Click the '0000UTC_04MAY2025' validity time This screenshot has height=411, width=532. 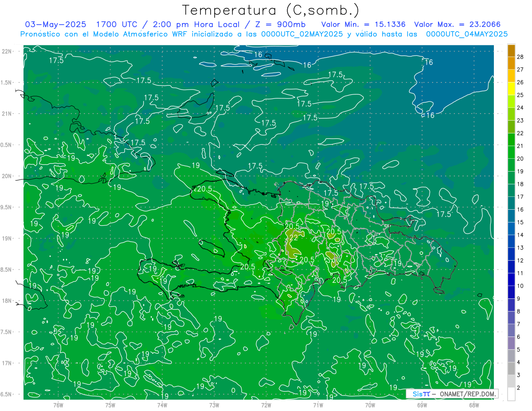coord(467,34)
